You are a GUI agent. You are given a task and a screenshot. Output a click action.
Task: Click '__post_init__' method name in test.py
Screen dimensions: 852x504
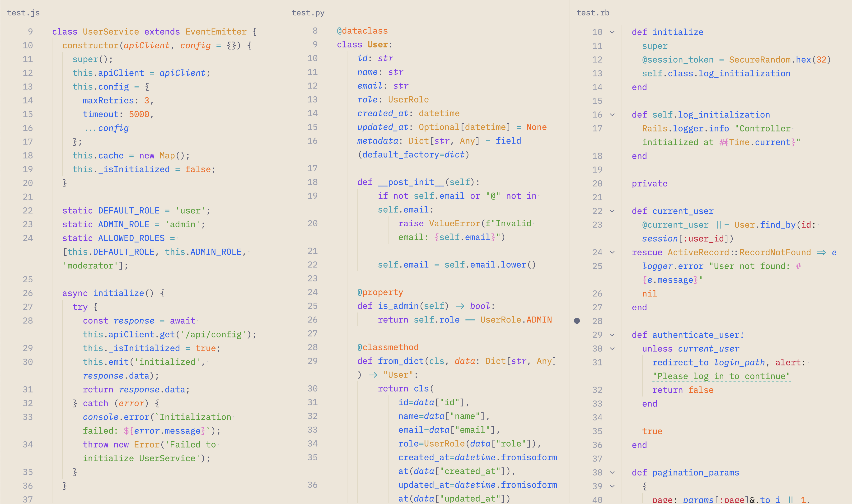point(411,182)
